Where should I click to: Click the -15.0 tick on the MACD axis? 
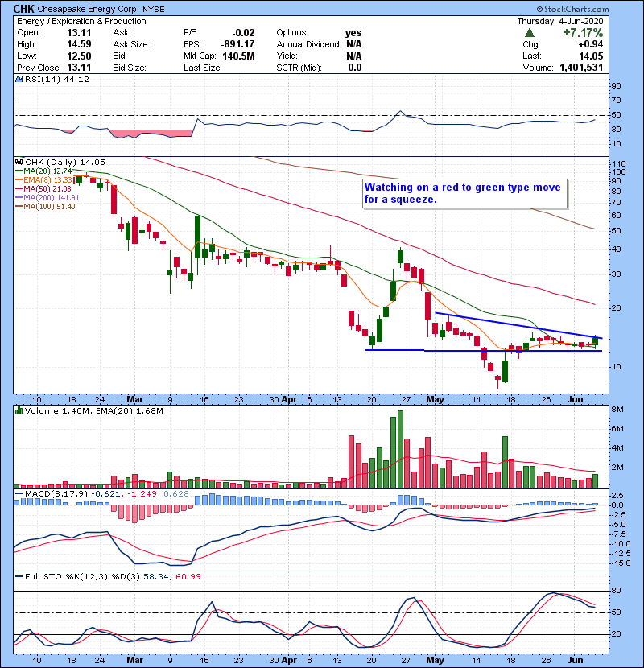tap(621, 563)
